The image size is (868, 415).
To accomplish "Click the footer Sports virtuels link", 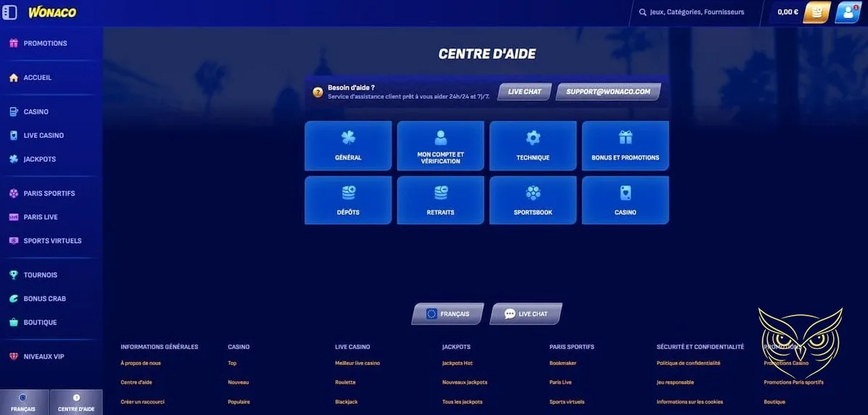I will click(567, 402).
